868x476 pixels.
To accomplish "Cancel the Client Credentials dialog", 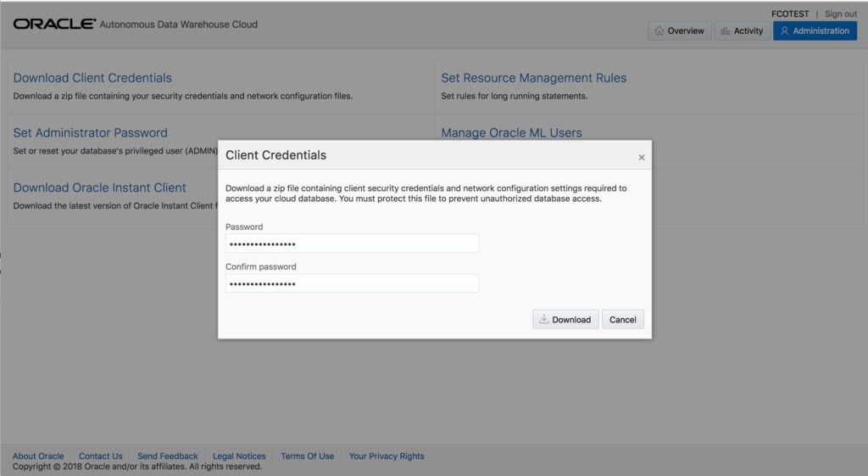I will (x=622, y=319).
